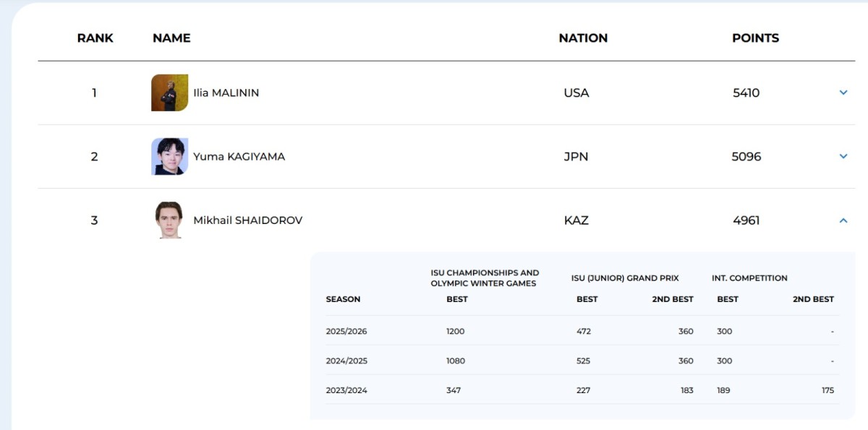Click the 1200 championships best score
The height and width of the screenshot is (430, 868).
[x=456, y=332]
